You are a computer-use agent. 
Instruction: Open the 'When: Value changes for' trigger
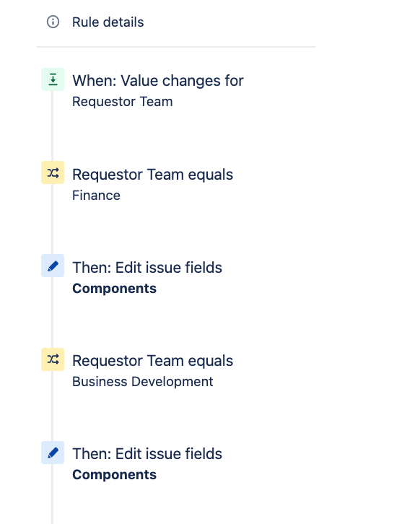click(x=158, y=81)
